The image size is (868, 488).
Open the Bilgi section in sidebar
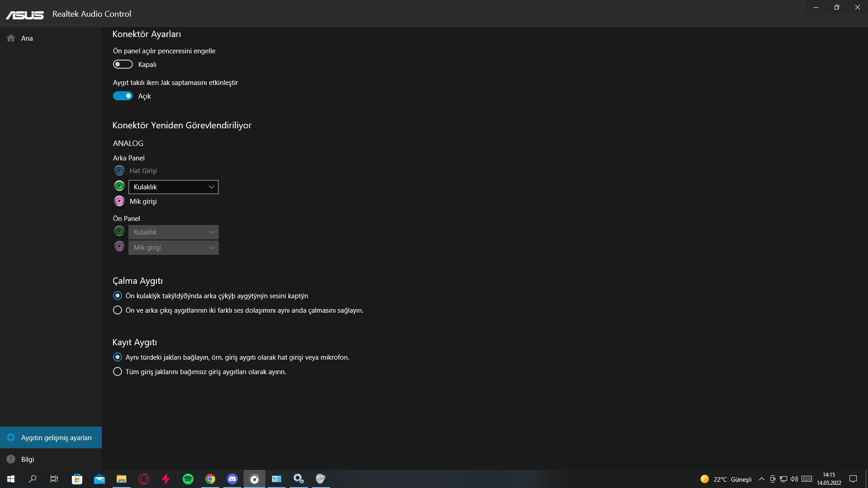point(27,460)
